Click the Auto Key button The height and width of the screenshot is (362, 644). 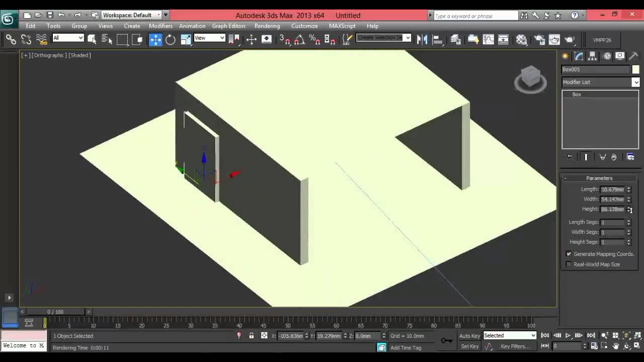pos(469,336)
